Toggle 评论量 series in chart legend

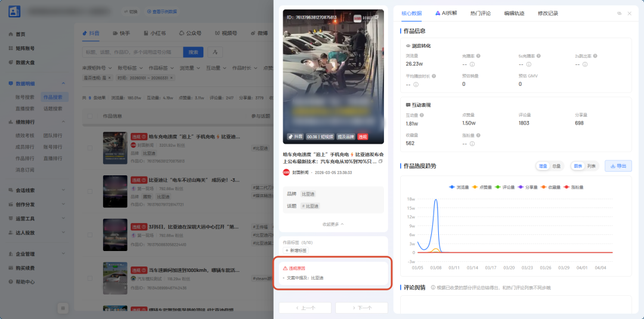point(504,187)
